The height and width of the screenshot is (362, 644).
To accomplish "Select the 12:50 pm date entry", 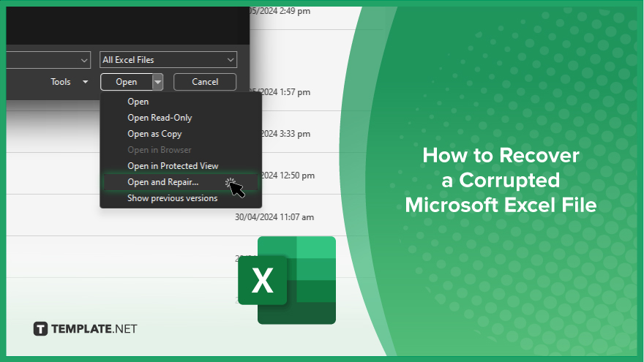I will point(288,176).
